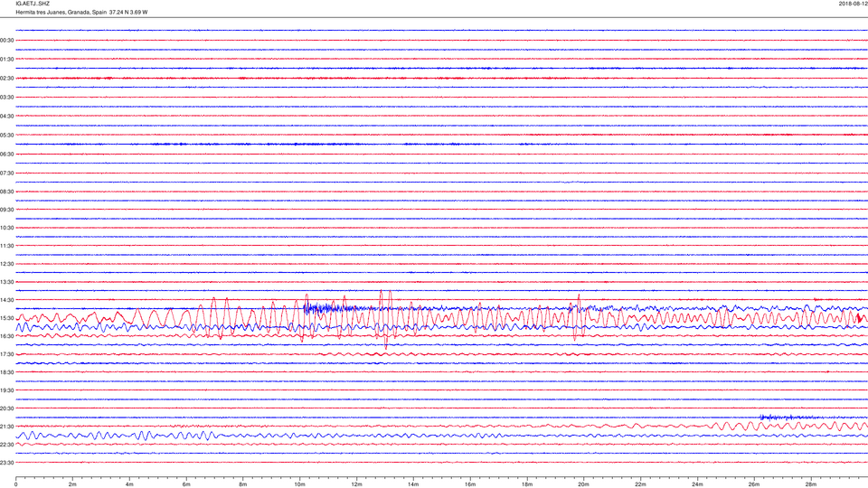Select the 23:30 time label

coord(6,463)
